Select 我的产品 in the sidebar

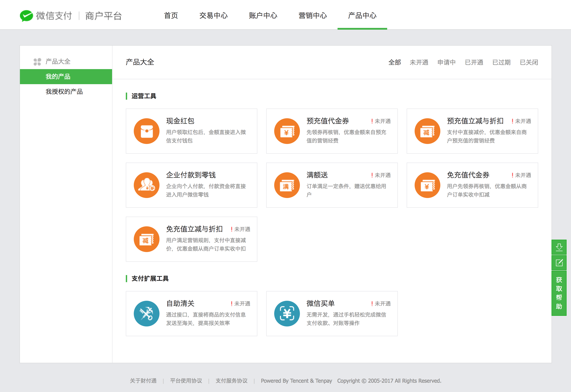tap(66, 77)
